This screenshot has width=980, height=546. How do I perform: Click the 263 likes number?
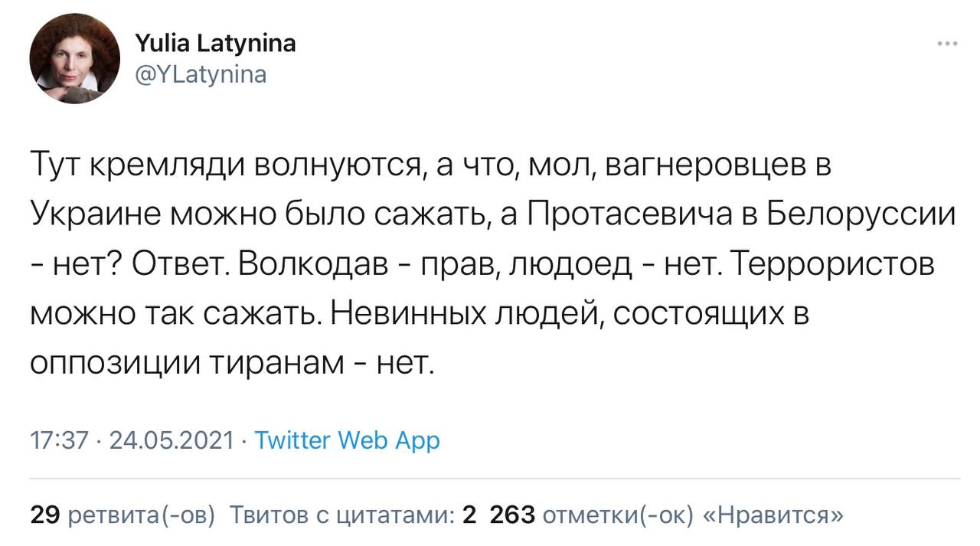(512, 515)
